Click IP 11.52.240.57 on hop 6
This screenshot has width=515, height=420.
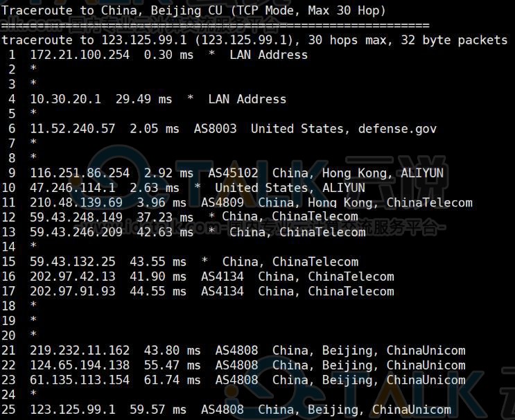[73, 129]
